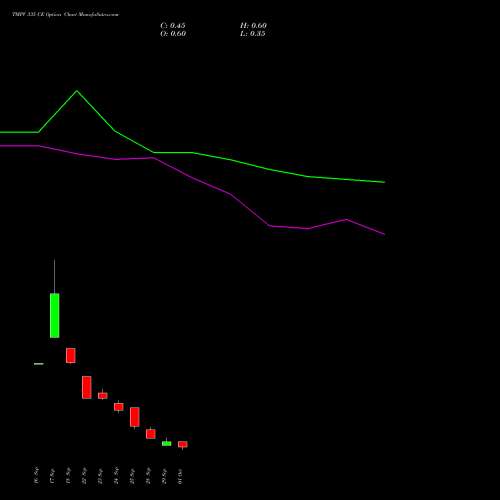Click the last date label 01 Oct

click(x=180, y=476)
